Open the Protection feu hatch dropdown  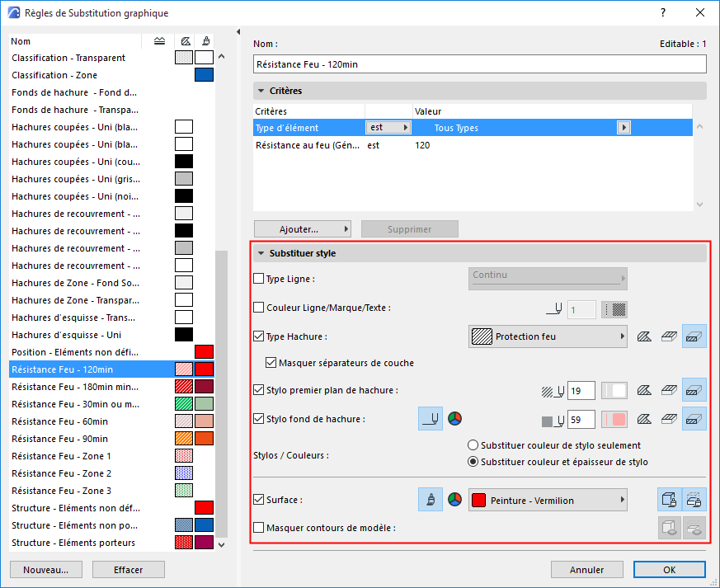(x=548, y=336)
